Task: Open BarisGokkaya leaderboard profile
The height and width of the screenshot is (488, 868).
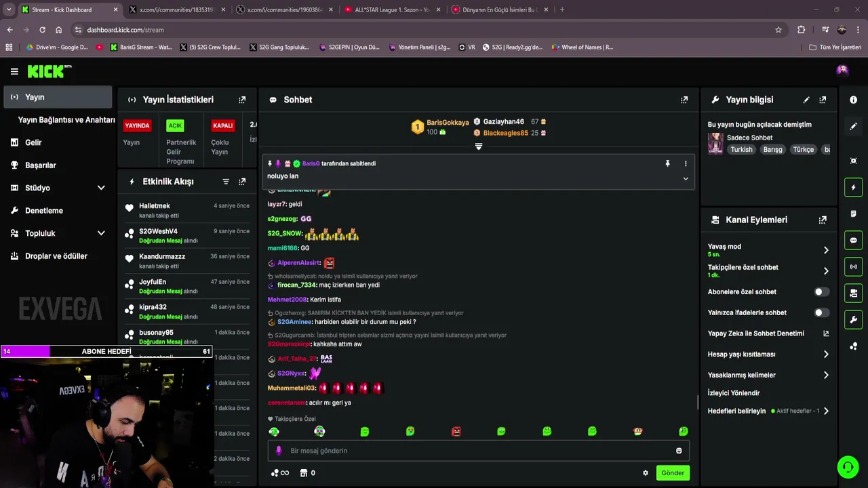Action: tap(448, 123)
